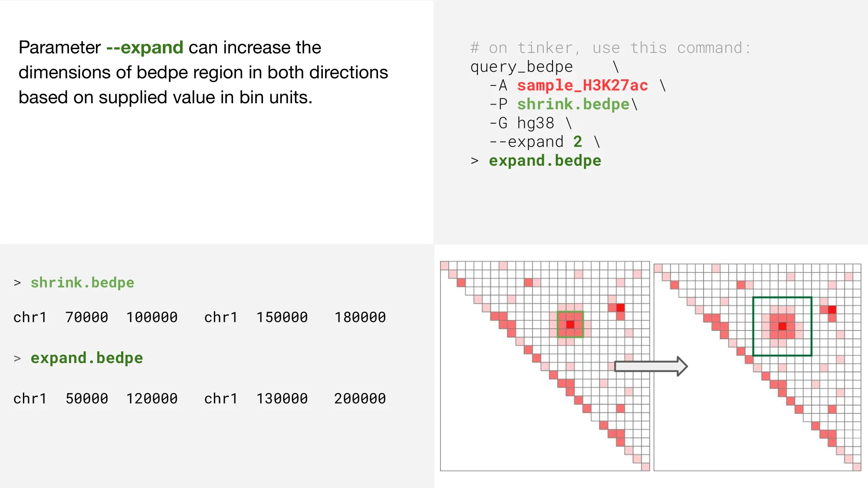The height and width of the screenshot is (488, 868).
Task: Click the red sample_H3K27ac argument
Action: (x=582, y=85)
